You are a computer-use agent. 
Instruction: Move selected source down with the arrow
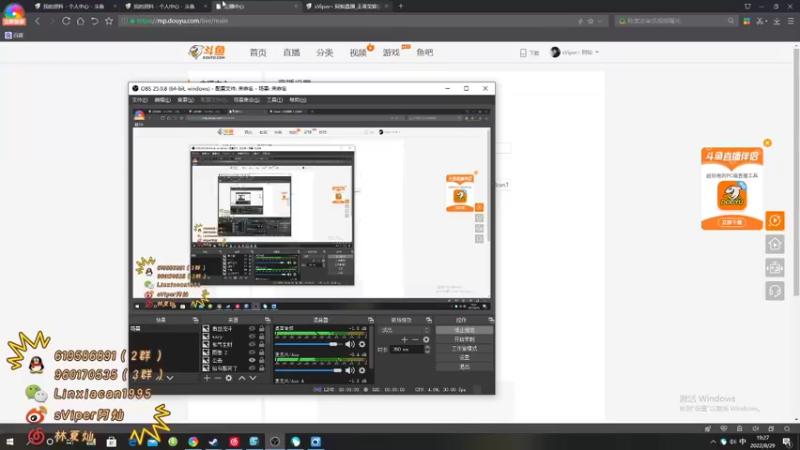tap(253, 378)
